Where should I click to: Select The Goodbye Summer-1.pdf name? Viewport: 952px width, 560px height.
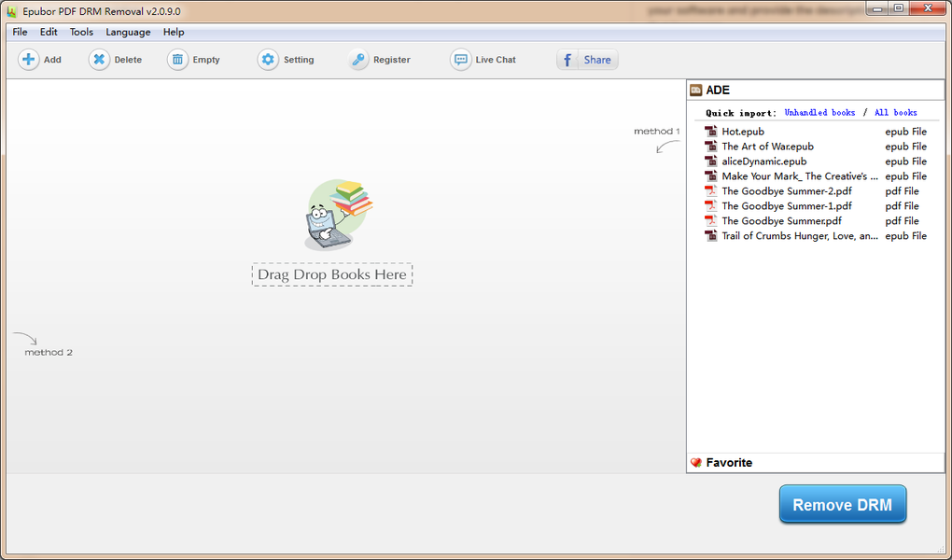786,206
